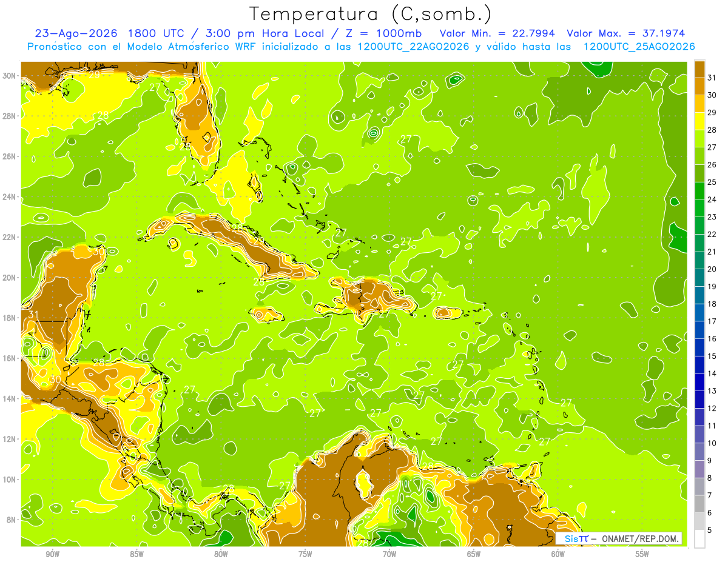Click the colorbar label "18"

click(x=712, y=304)
